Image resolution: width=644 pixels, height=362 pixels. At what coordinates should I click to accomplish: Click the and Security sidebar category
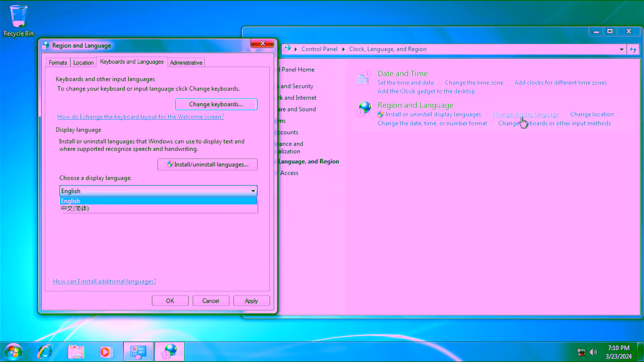coord(296,86)
